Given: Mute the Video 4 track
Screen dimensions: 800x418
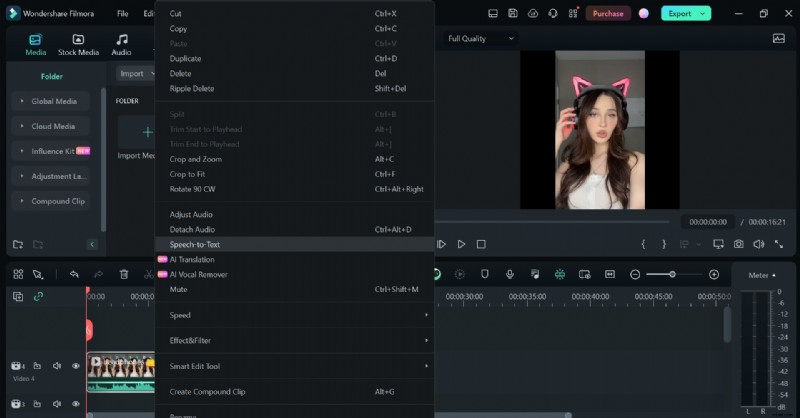Looking at the screenshot, I should (x=57, y=366).
